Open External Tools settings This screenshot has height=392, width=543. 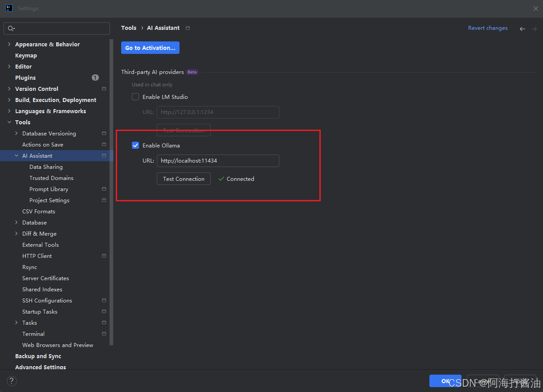pos(41,245)
